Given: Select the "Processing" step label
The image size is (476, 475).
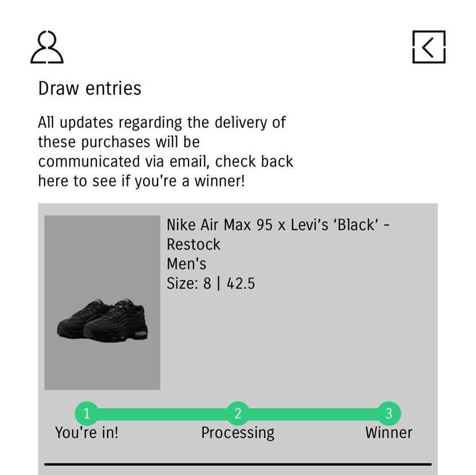Looking at the screenshot, I should click(x=238, y=433).
